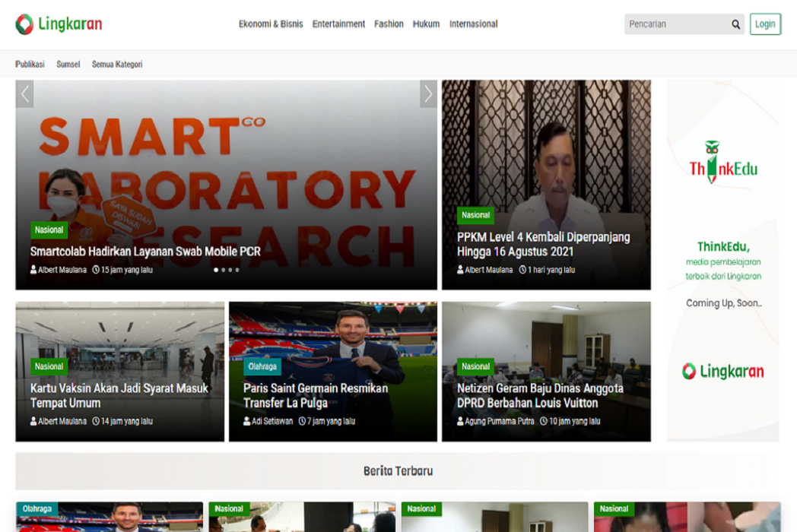Open Entertainment category
The image size is (797, 532).
point(338,24)
